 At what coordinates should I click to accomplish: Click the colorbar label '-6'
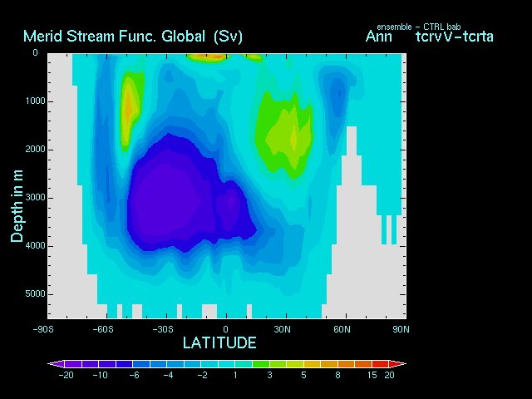pos(134,375)
